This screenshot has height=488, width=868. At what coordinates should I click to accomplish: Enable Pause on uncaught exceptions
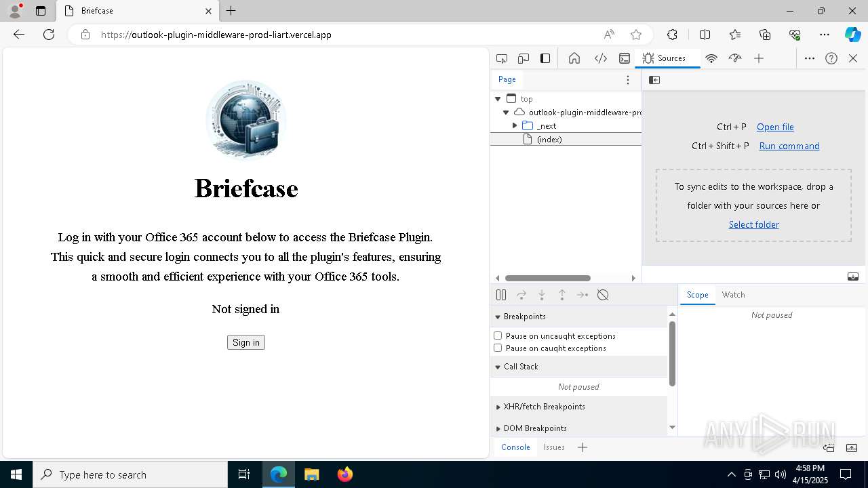pos(498,335)
